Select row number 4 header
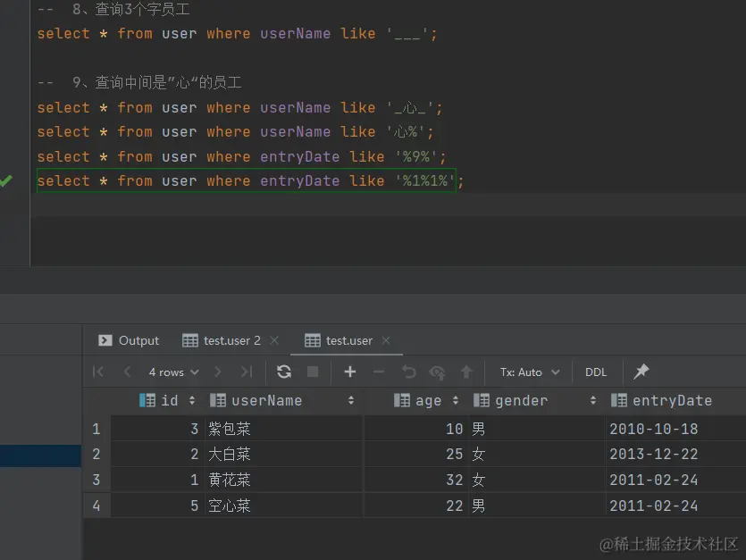The image size is (746, 560). pos(96,506)
